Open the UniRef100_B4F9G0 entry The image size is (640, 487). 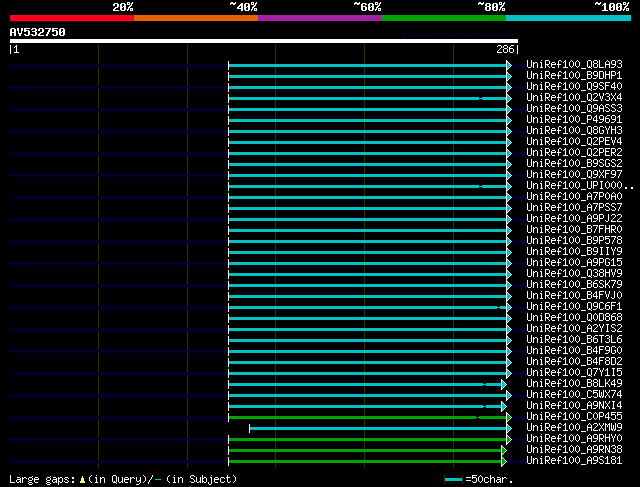pyautogui.click(x=574, y=351)
